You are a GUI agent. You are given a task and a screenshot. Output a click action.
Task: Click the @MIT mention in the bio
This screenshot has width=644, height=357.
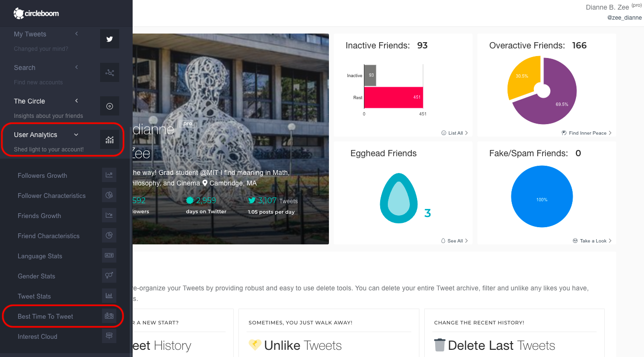pos(209,172)
